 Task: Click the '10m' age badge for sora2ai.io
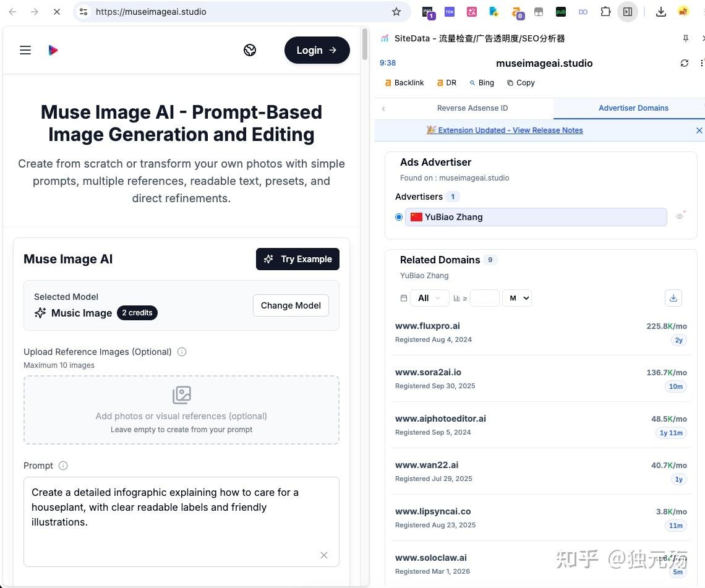(675, 386)
